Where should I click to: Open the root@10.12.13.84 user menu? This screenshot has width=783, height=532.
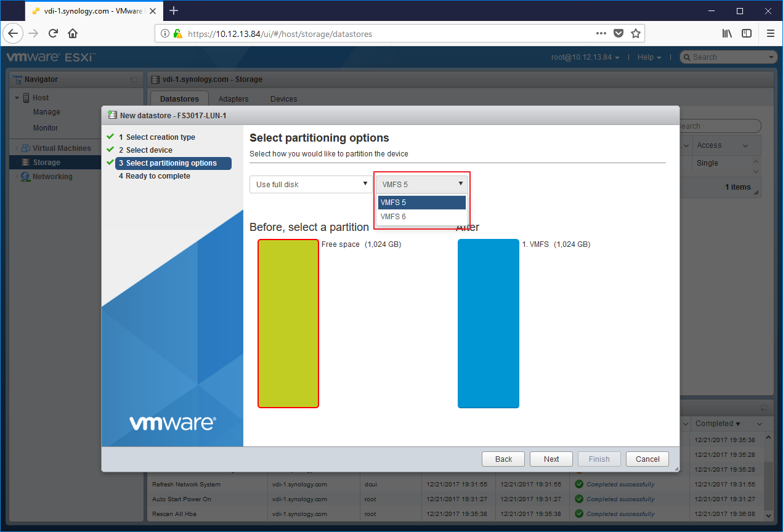pyautogui.click(x=585, y=57)
